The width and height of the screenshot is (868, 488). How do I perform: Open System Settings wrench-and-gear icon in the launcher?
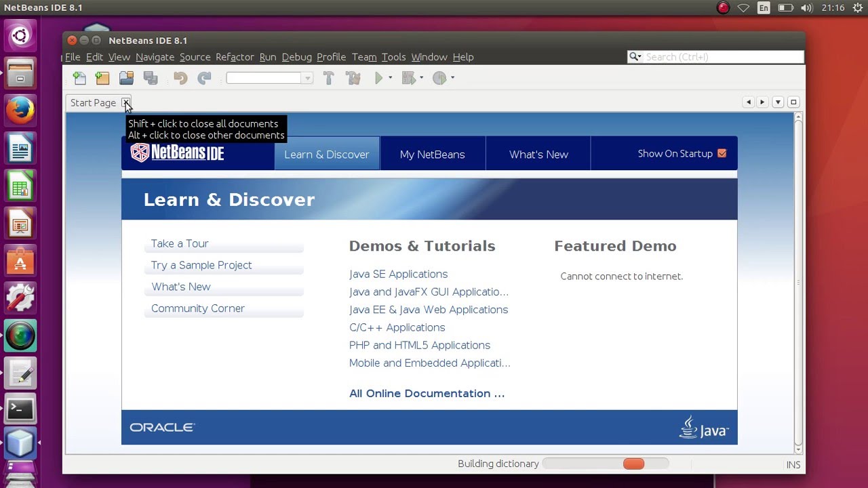coord(20,298)
